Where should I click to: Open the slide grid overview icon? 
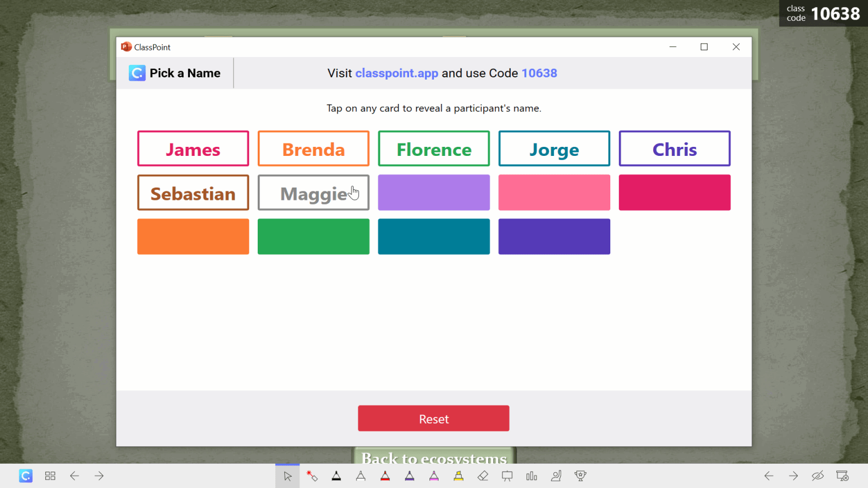50,476
